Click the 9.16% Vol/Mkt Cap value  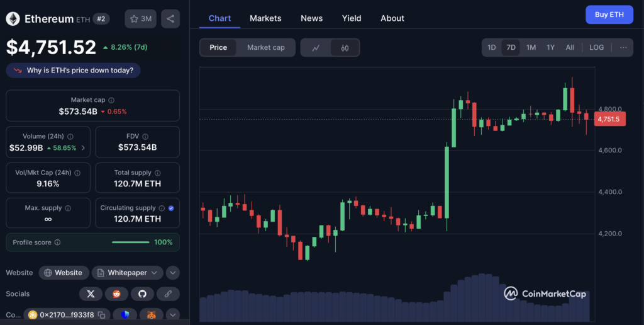(x=48, y=183)
